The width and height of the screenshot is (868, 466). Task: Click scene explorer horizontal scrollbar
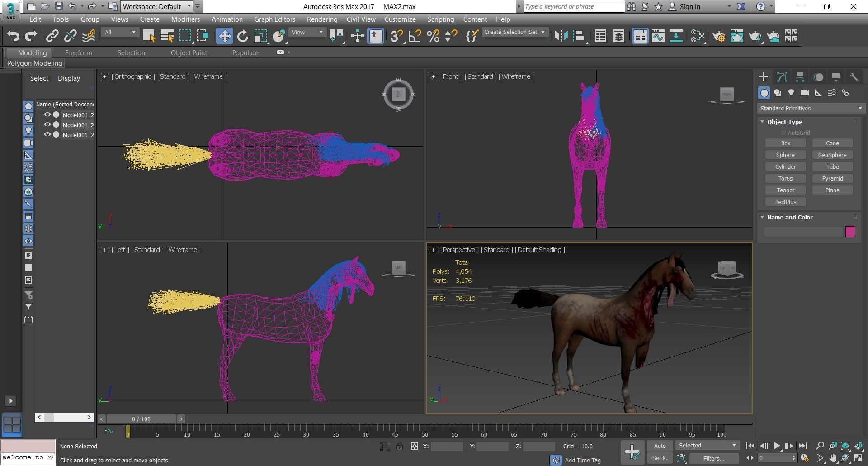point(64,417)
